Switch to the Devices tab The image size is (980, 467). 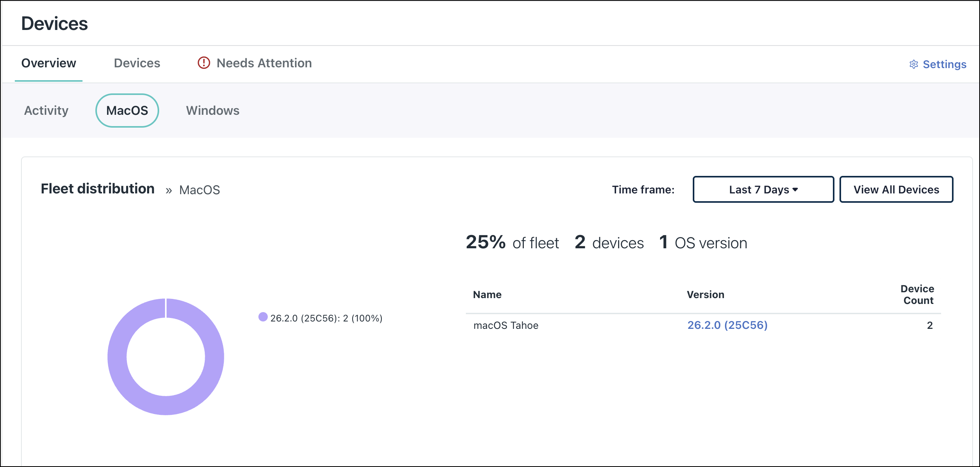(x=137, y=63)
